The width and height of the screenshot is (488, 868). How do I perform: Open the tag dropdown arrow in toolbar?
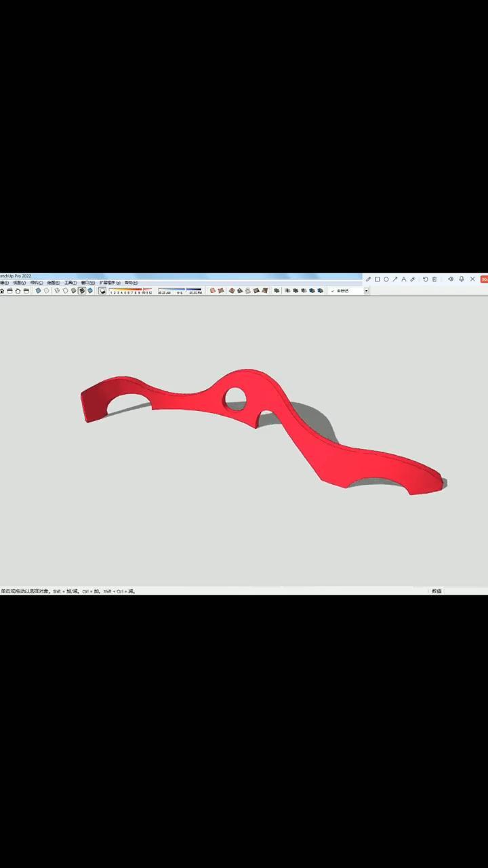pyautogui.click(x=367, y=291)
